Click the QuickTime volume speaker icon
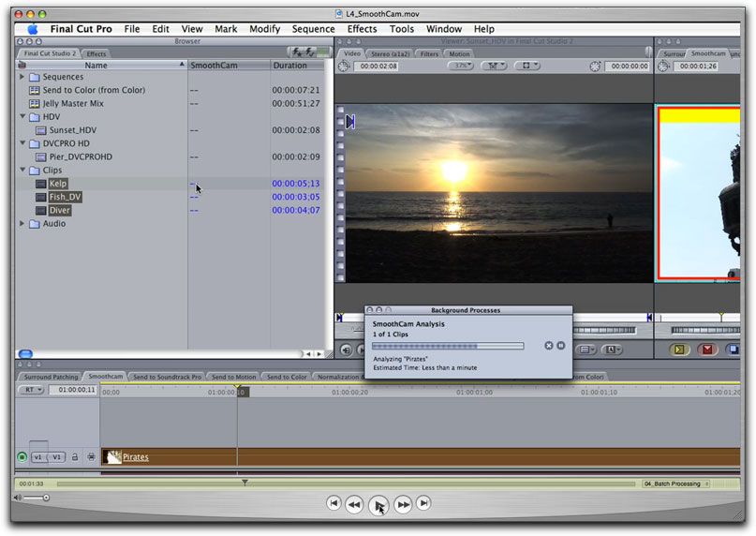Viewport: 756px width, 536px height. (x=18, y=498)
